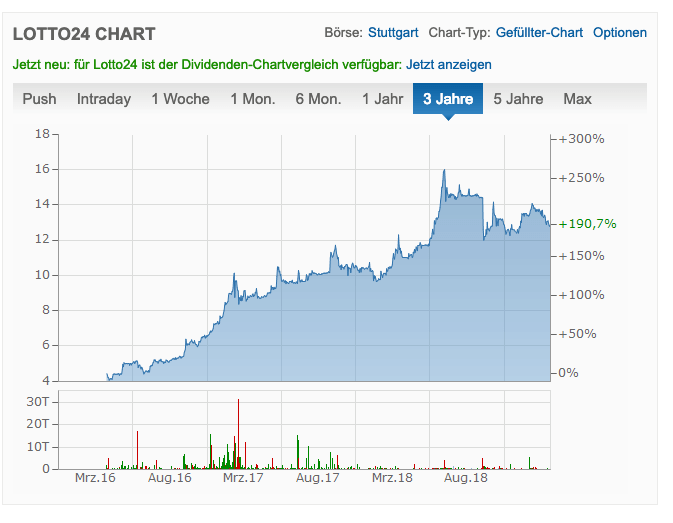Click the +190,7% performance label

point(588,224)
